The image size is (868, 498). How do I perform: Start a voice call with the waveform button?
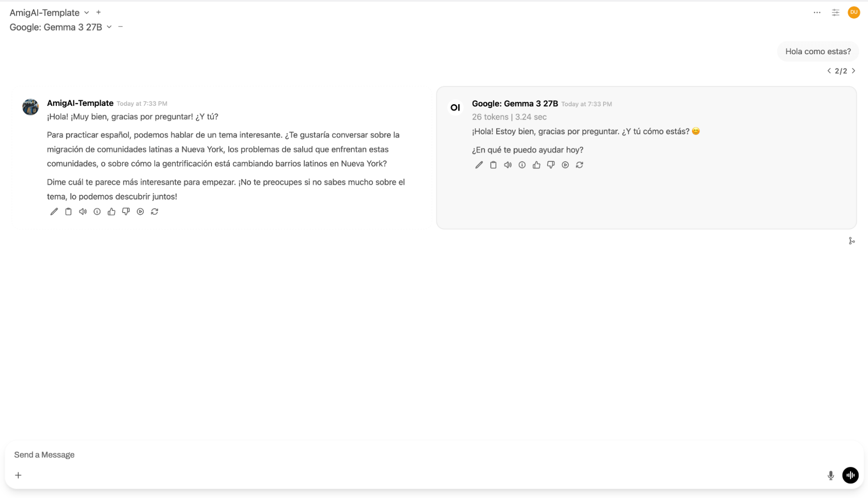point(851,475)
